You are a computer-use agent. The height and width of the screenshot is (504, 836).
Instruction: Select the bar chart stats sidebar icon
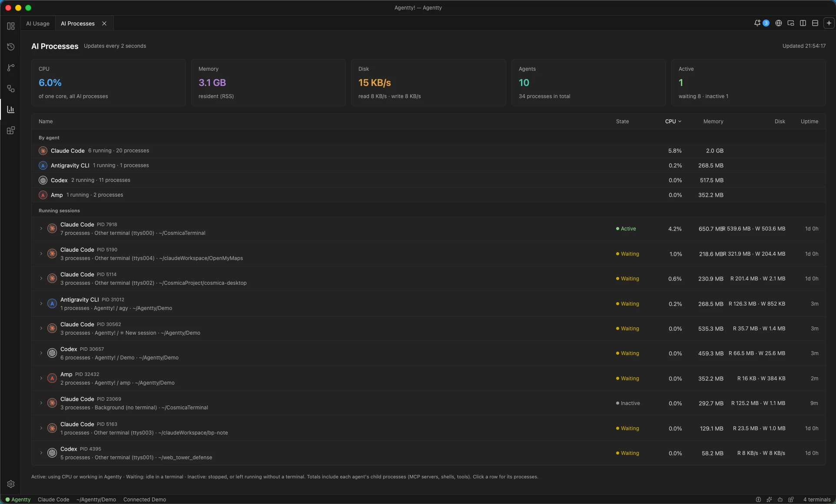[11, 109]
